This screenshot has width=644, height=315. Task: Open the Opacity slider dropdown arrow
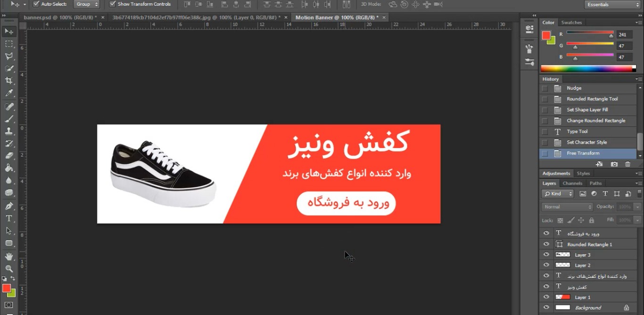(x=638, y=207)
